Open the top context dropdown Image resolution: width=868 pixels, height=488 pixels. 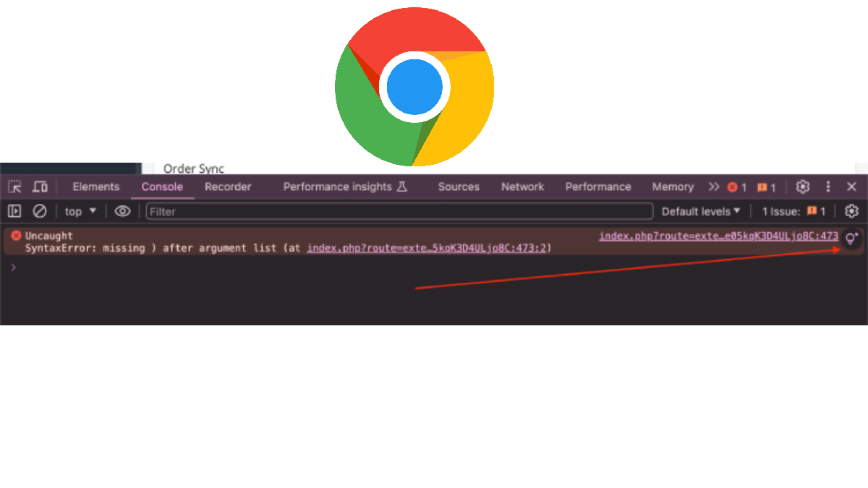pos(80,211)
